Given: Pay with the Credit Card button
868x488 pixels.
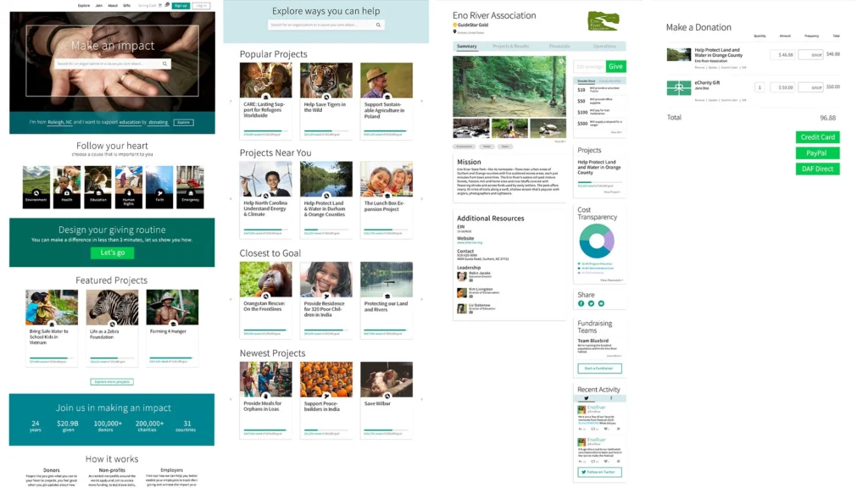Looking at the screenshot, I should [818, 137].
